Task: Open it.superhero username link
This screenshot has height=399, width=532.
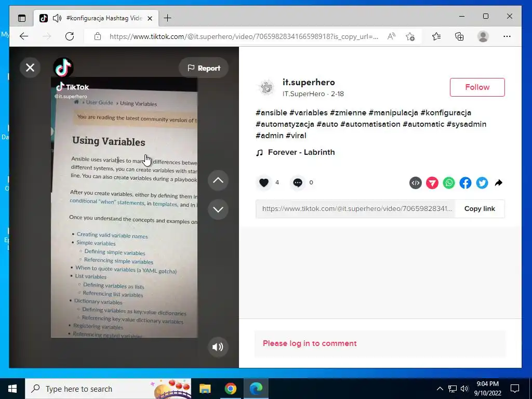Action: 309,82
